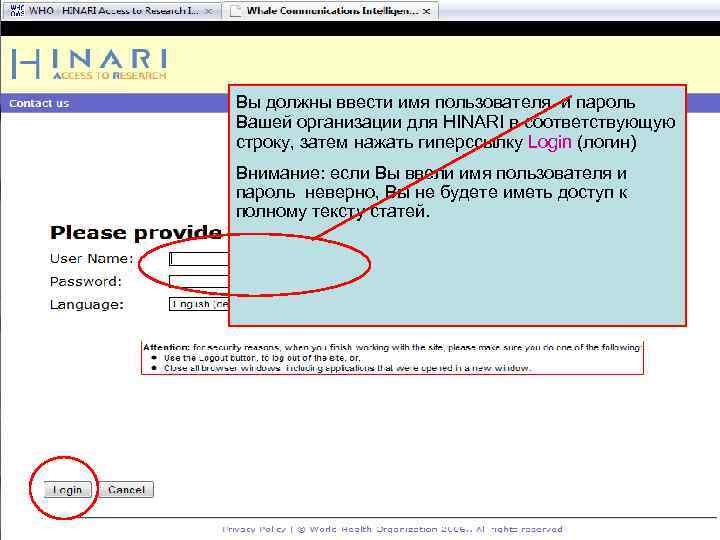720x540 pixels.
Task: Click the World Health Organization copyright text
Action: 430,529
